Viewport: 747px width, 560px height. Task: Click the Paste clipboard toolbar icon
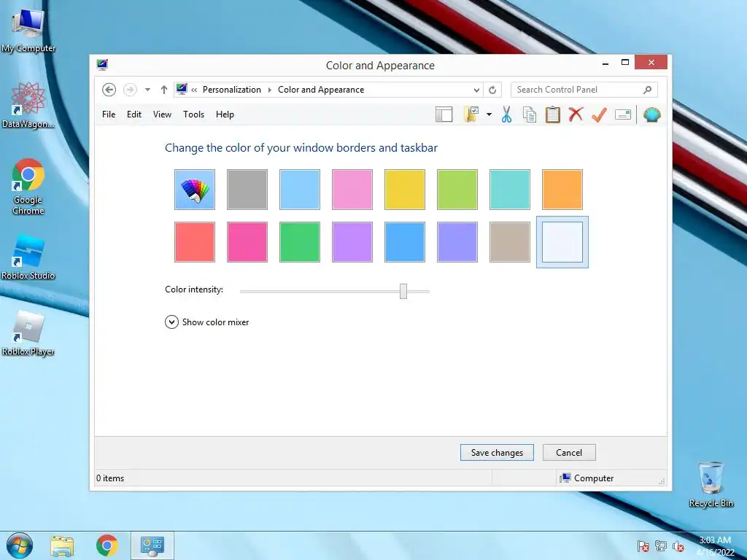click(x=553, y=114)
